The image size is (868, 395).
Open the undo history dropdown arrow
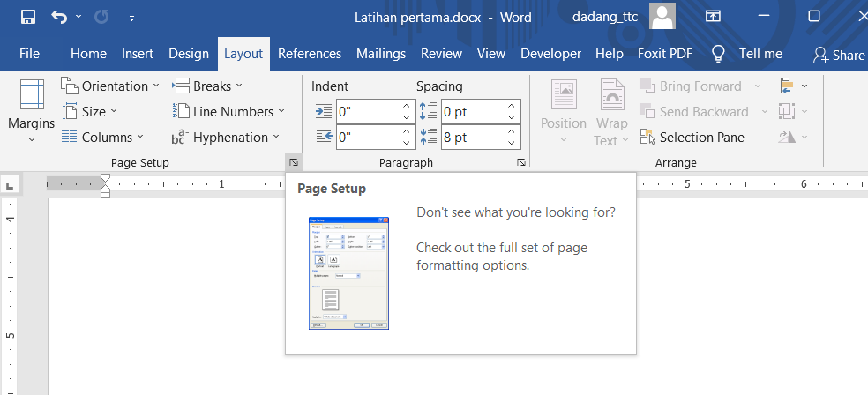pos(78,17)
